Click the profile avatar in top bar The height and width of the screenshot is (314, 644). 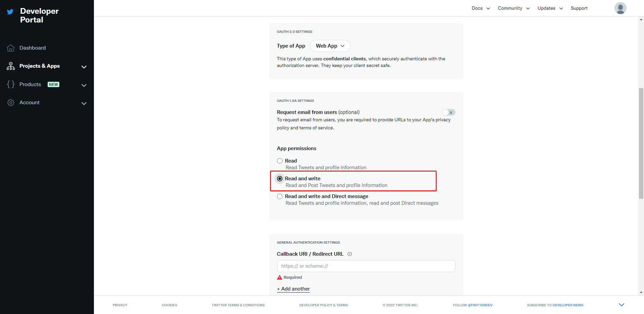click(620, 8)
